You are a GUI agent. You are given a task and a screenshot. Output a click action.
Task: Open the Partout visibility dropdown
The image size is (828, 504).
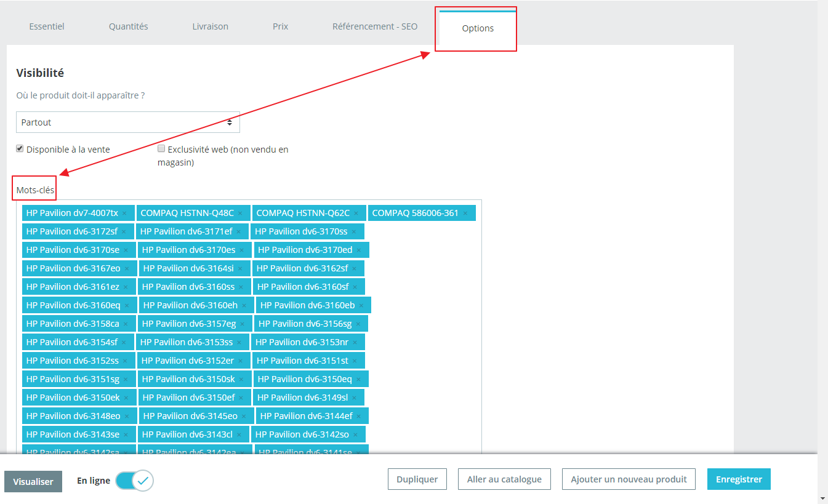click(128, 122)
